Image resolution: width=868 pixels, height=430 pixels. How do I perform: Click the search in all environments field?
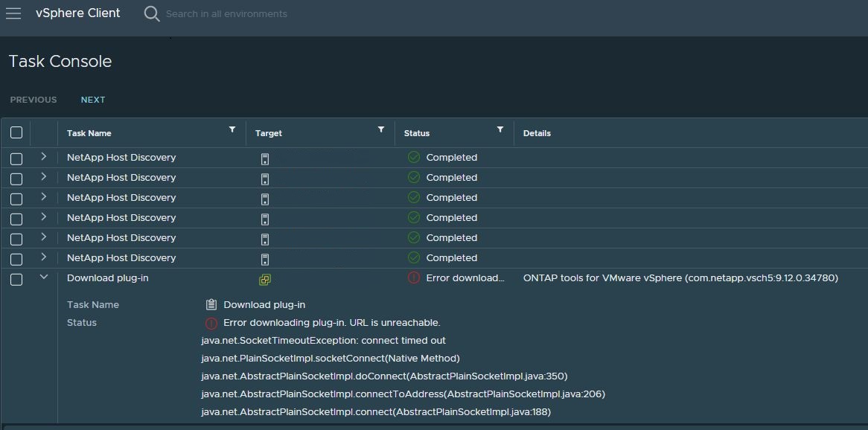point(226,14)
